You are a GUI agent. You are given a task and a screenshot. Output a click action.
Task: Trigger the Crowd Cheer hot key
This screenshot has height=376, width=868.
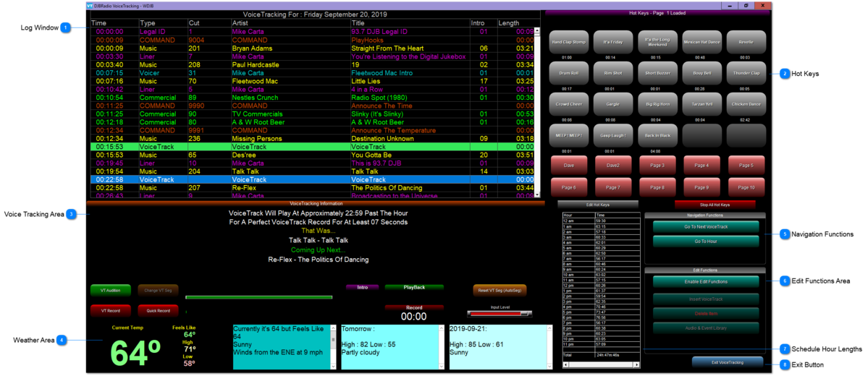(569, 104)
